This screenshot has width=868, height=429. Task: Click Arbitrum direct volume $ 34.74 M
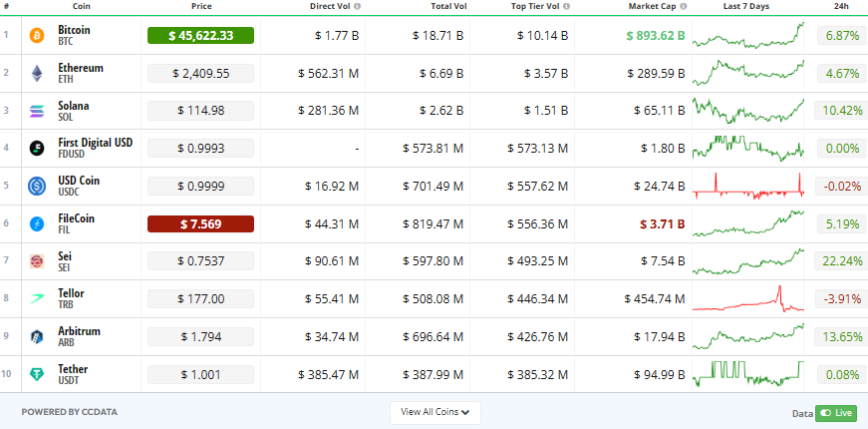[332, 336]
